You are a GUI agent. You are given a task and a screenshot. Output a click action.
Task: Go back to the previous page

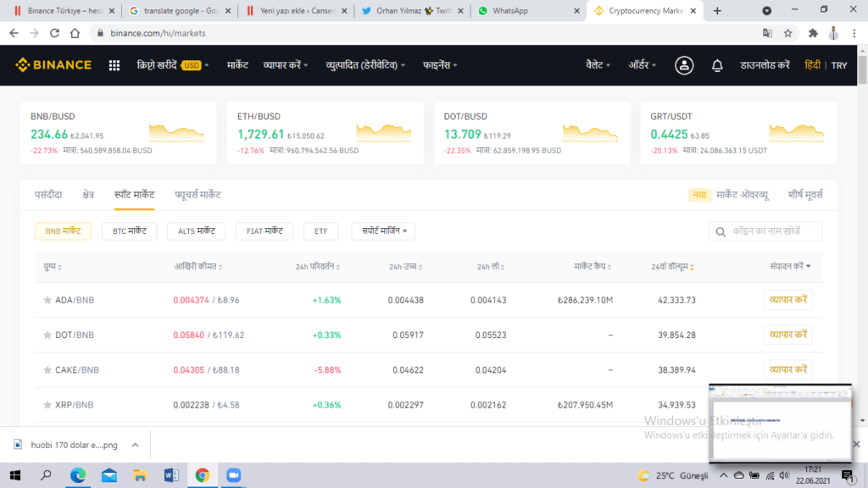click(14, 33)
